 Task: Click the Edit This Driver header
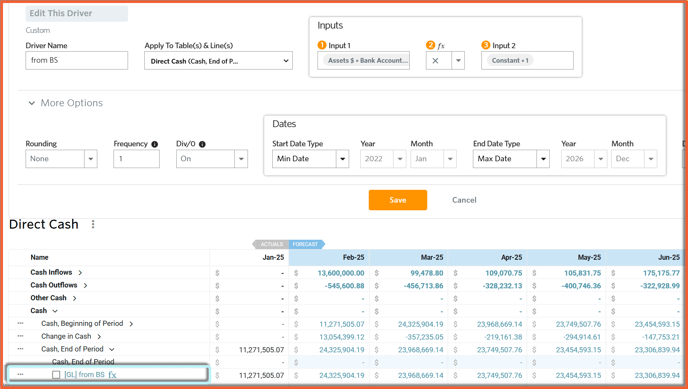[x=76, y=14]
